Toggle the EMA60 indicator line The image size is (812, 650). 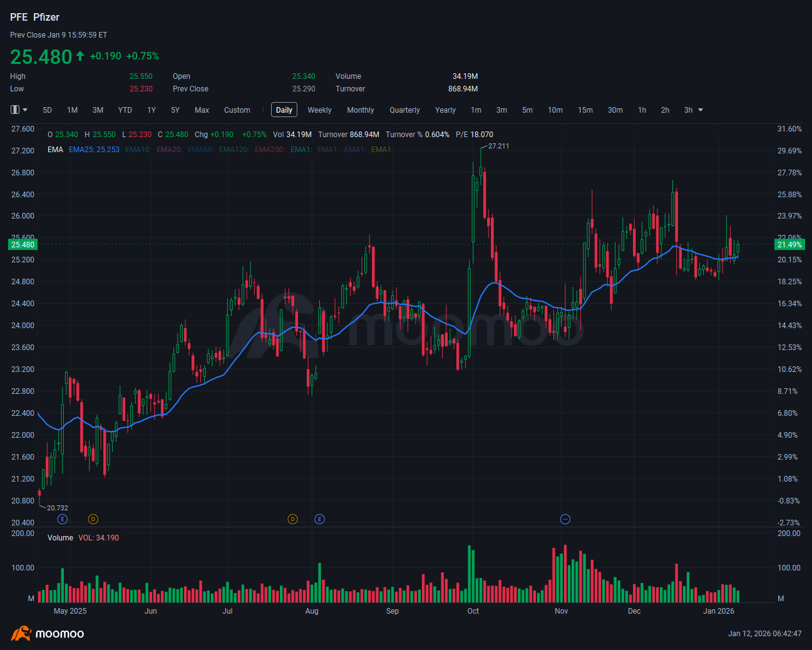pyautogui.click(x=200, y=150)
